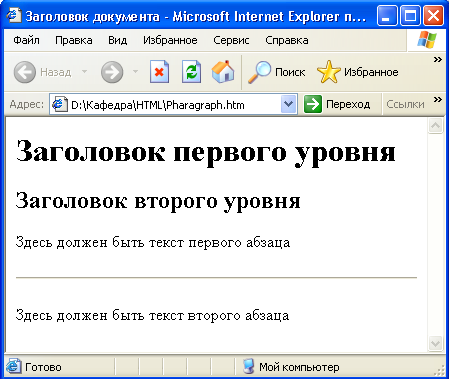Expand the Ссылки overflow chevron
Image resolution: width=449 pixels, height=379 pixels.
pyautogui.click(x=437, y=100)
